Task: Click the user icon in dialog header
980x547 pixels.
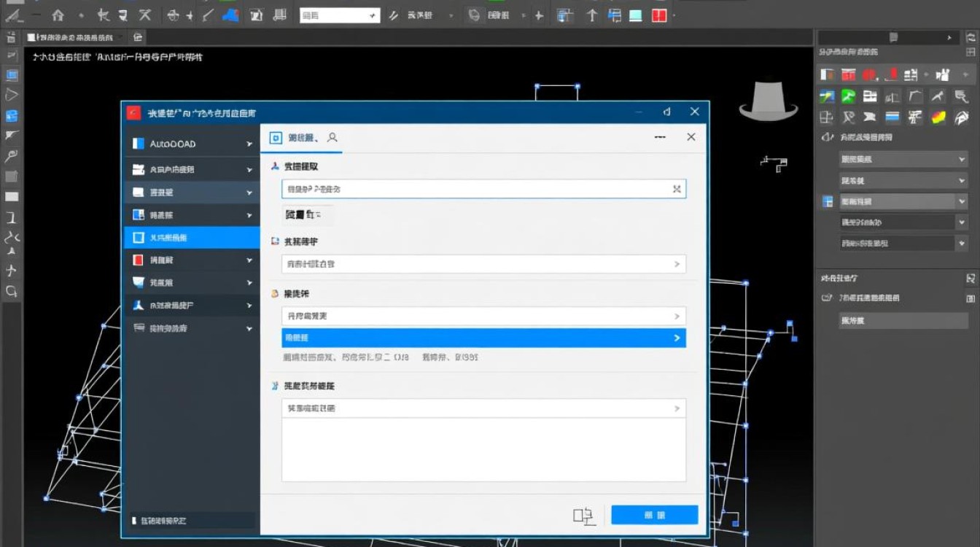Action: tap(332, 137)
